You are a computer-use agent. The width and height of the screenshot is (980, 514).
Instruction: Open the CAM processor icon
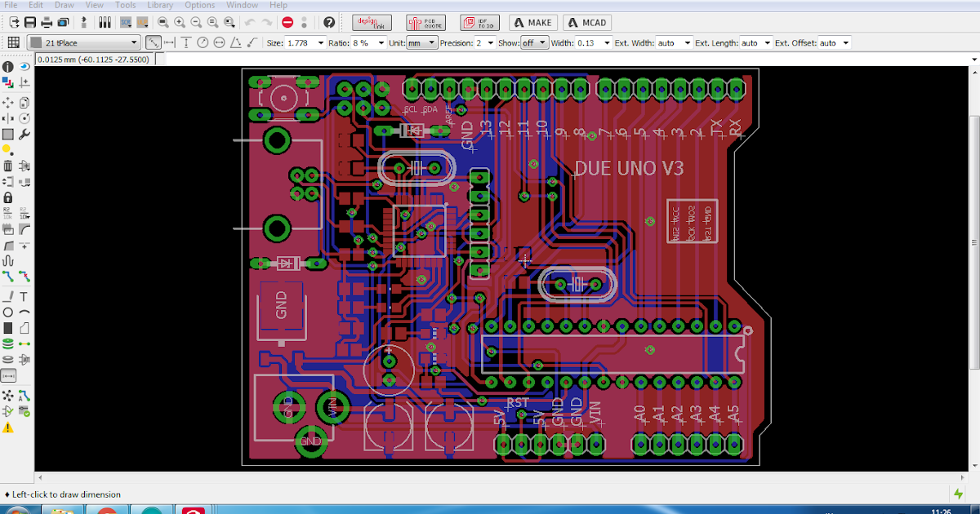click(63, 23)
